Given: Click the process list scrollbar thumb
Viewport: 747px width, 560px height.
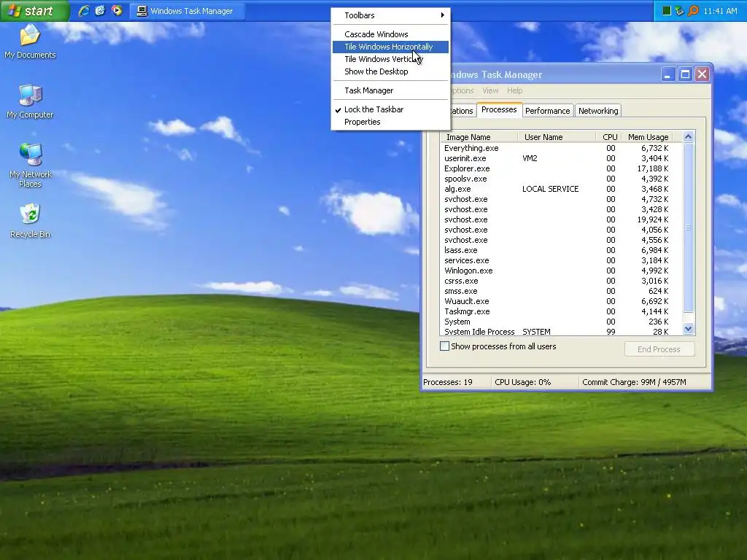Looking at the screenshot, I should tap(688, 227).
